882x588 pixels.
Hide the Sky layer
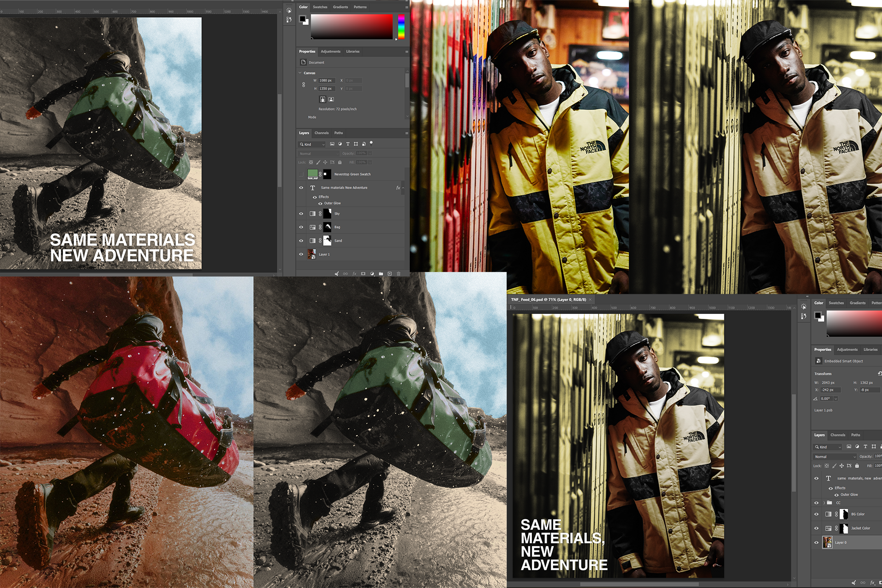click(x=301, y=214)
